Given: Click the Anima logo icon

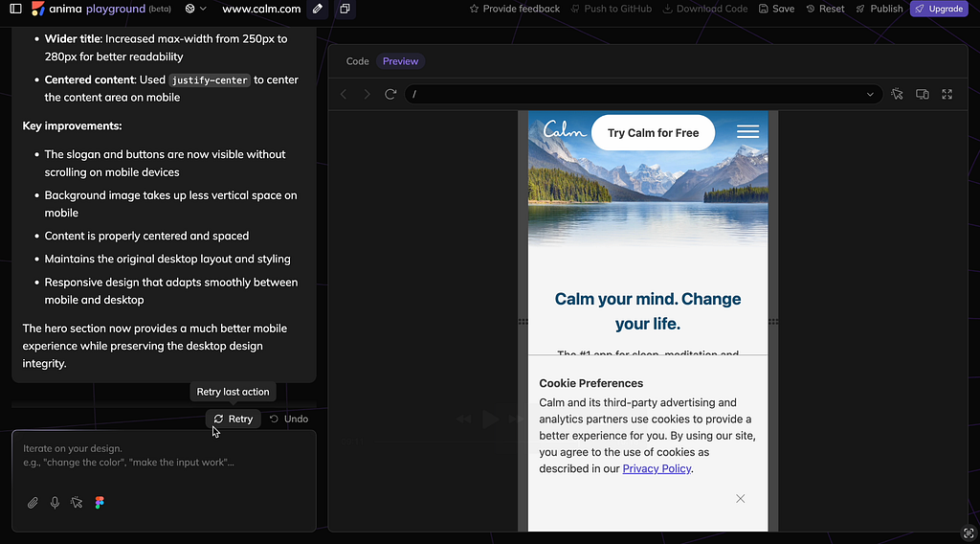Looking at the screenshot, I should [38, 9].
